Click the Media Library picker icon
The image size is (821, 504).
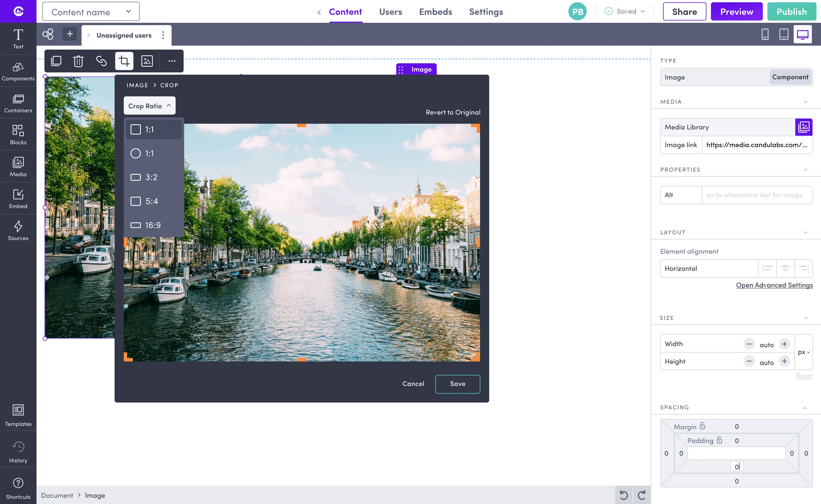coord(804,127)
